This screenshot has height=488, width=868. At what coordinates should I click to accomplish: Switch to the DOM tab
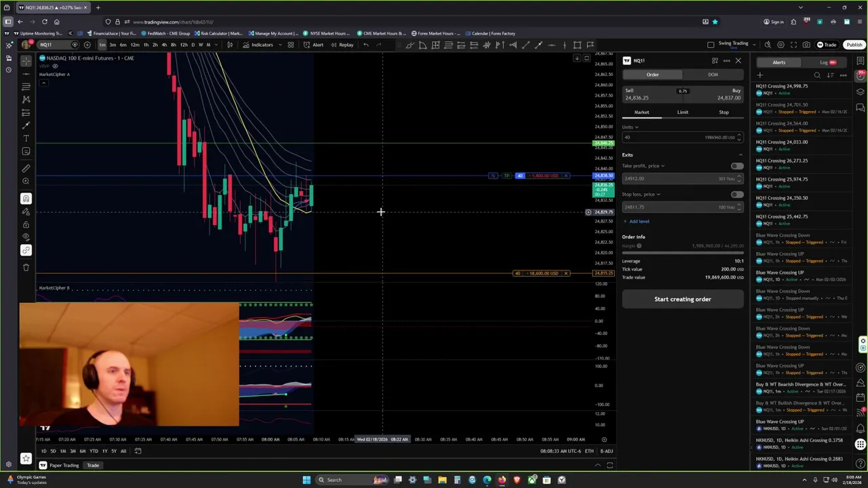point(713,75)
